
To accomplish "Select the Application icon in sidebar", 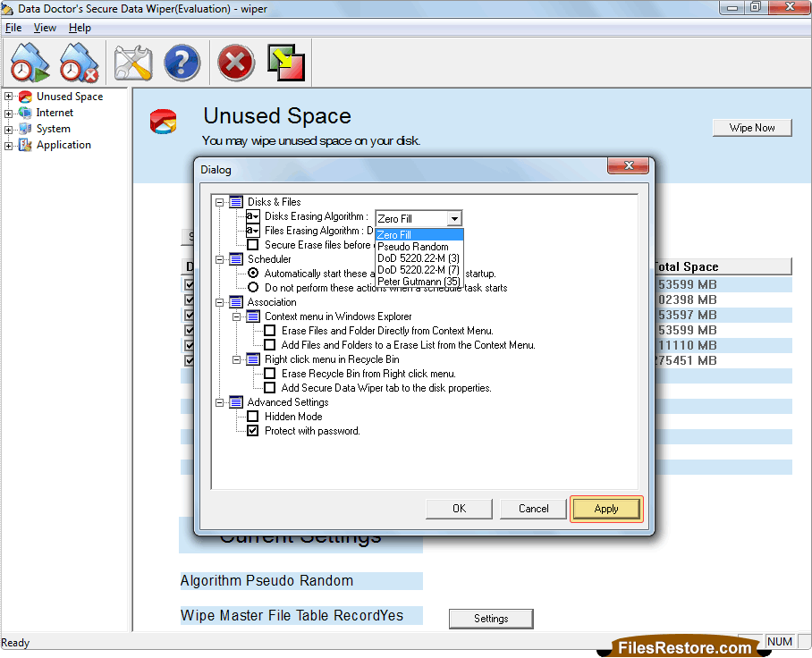I will [x=25, y=145].
